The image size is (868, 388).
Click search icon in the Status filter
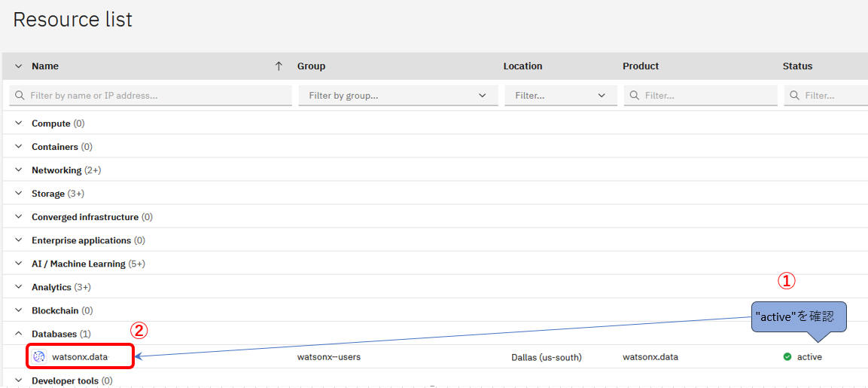(795, 96)
